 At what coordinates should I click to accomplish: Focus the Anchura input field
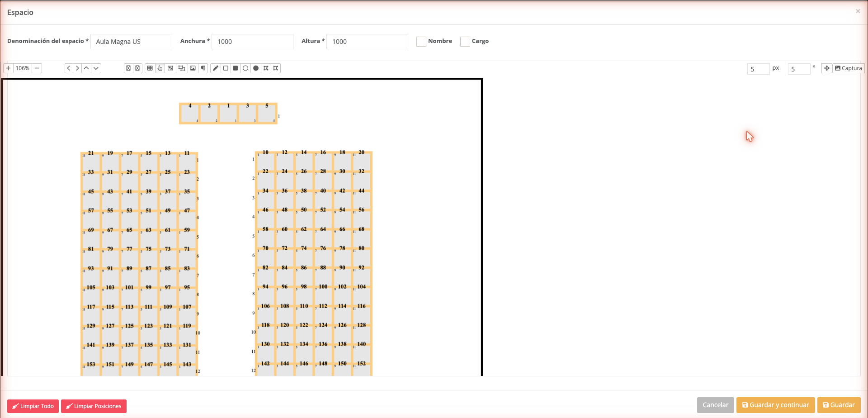click(x=252, y=42)
